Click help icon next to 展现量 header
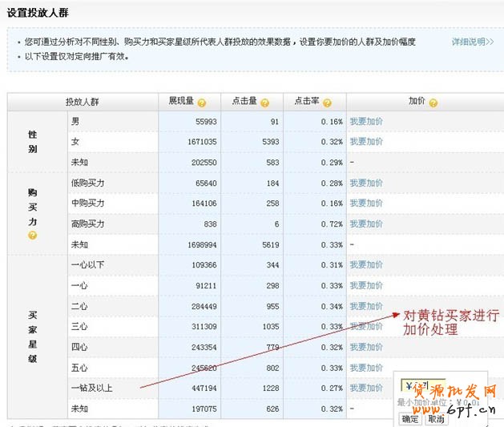504x427 pixels. pyautogui.click(x=202, y=103)
